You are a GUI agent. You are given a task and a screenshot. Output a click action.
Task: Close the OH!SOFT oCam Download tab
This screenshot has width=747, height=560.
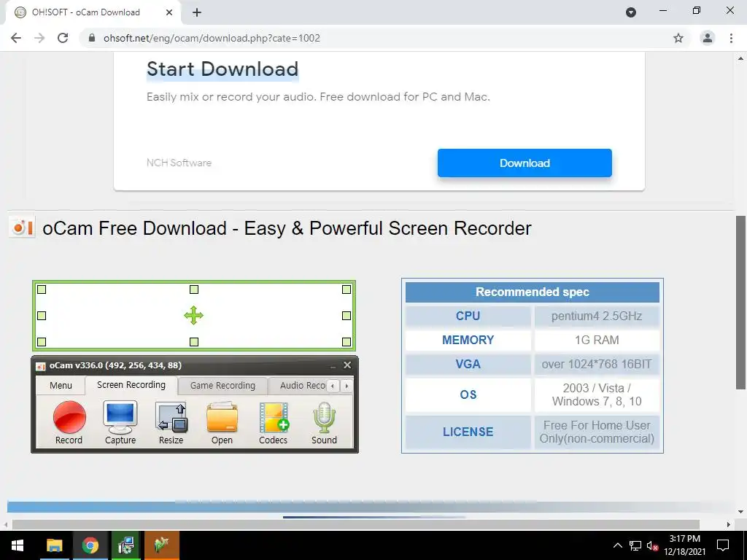tap(169, 12)
